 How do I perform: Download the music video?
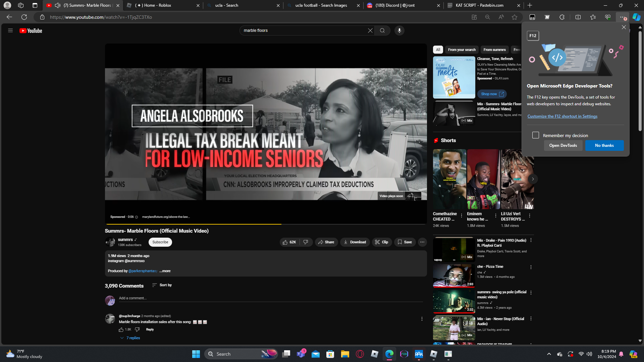tap(355, 242)
